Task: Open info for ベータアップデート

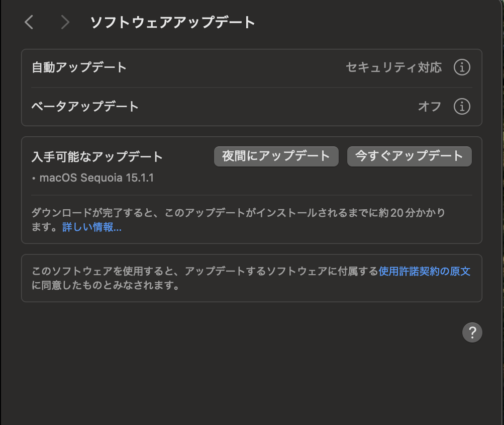Action: click(x=462, y=106)
